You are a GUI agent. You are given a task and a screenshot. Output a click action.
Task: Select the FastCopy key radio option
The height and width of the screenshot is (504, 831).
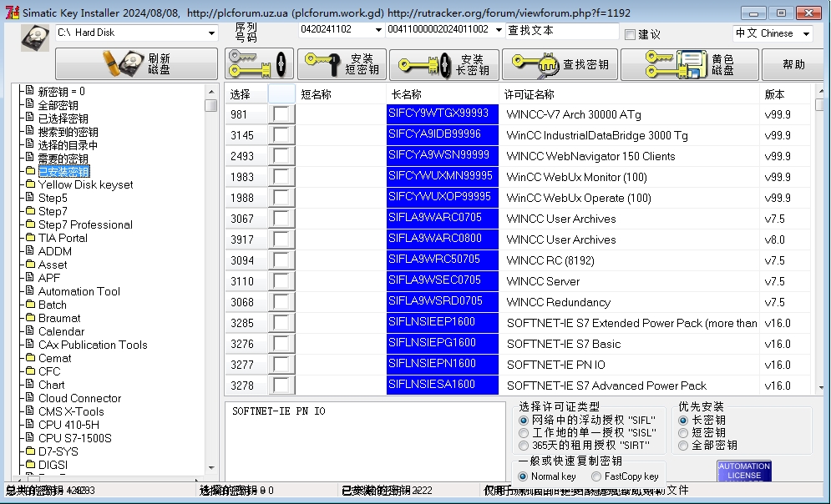tap(595, 476)
